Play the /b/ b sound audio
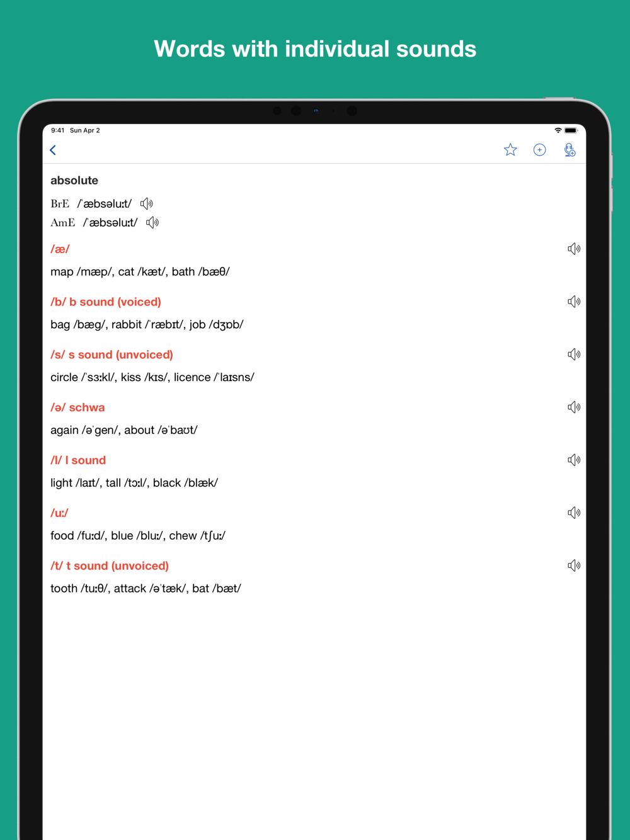 (574, 302)
